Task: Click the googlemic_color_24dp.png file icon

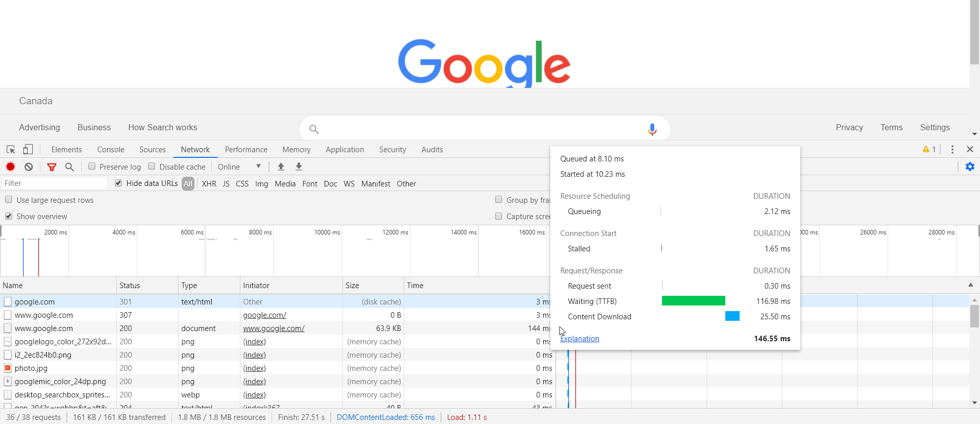Action: (8, 382)
